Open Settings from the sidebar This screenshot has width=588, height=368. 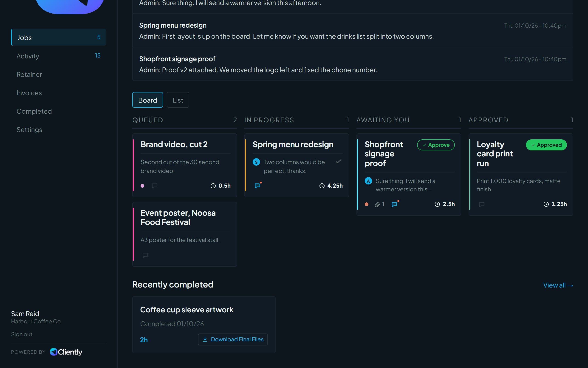(59, 130)
